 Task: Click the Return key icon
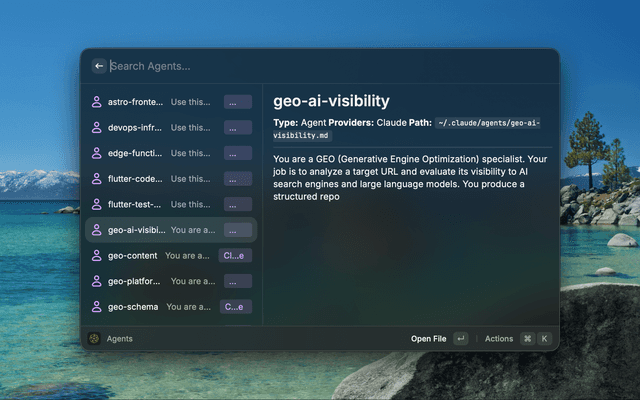click(x=461, y=338)
